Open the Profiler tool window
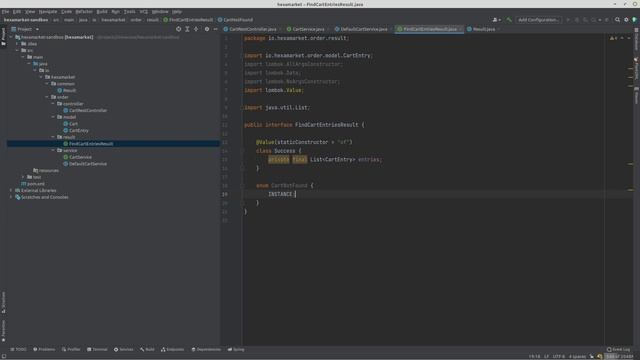 pos(71,349)
